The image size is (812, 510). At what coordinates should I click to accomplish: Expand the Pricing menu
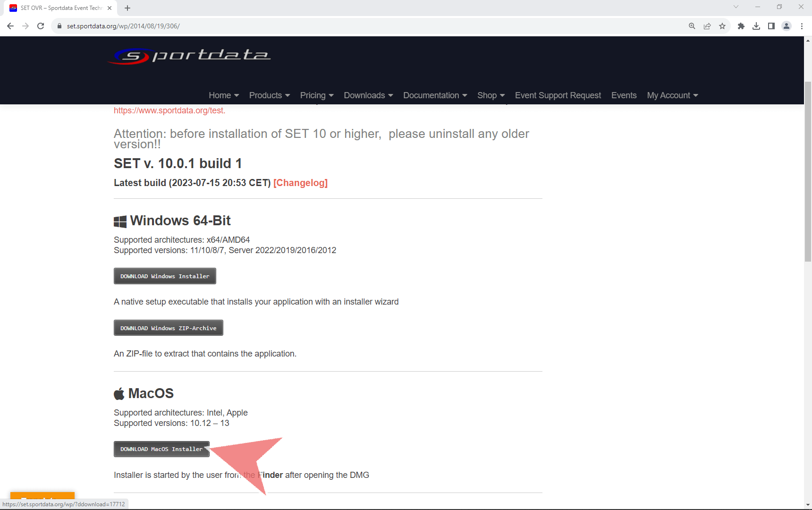317,95
